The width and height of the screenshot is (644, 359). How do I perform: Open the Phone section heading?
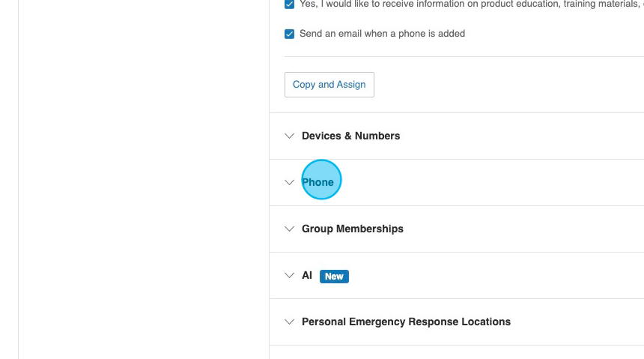pyautogui.click(x=318, y=182)
